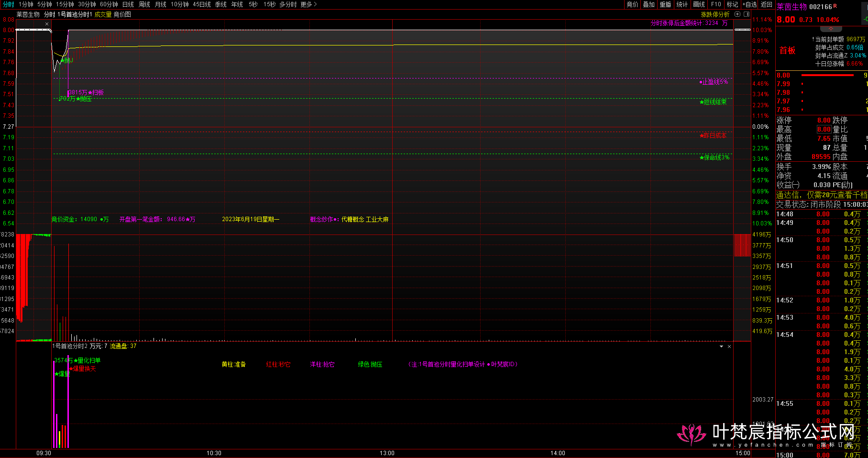Click the 昨日成本 marker label

pyautogui.click(x=713, y=135)
